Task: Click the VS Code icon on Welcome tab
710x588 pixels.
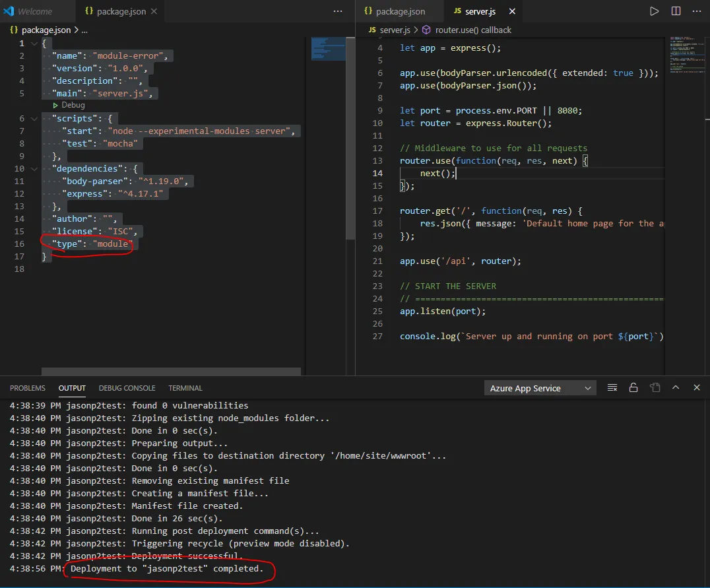Action: (x=9, y=11)
